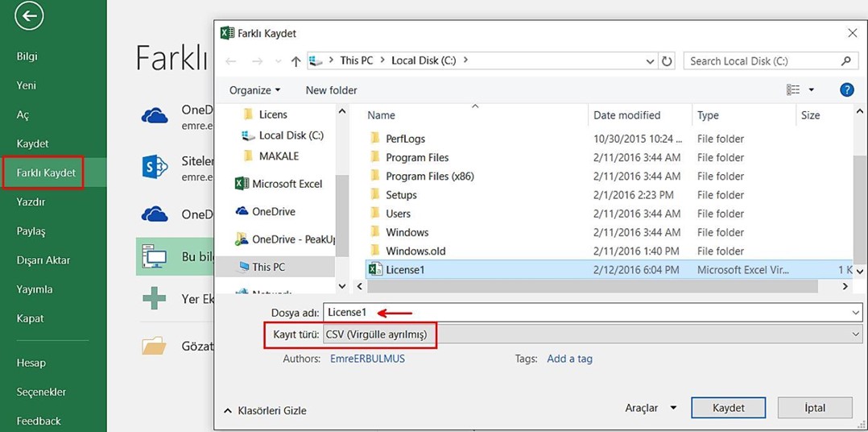This screenshot has height=432, width=868.
Task: Open the Organize dropdown menu
Action: coord(254,90)
